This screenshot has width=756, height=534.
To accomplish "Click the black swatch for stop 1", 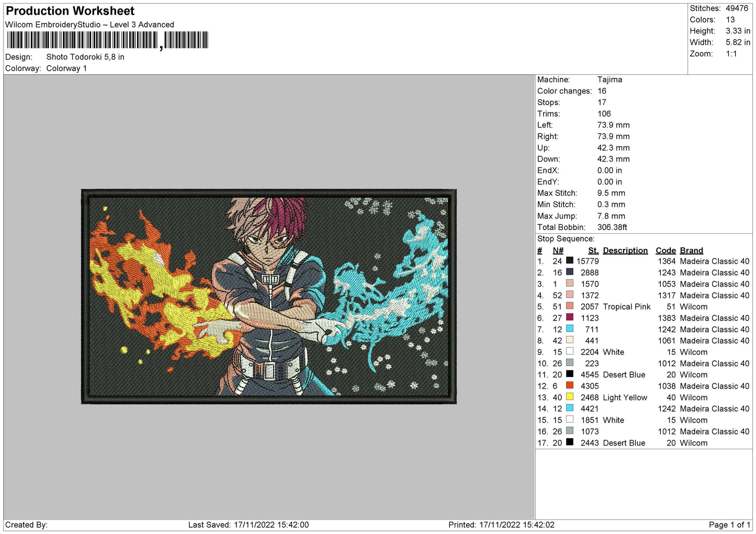I will tap(569, 260).
